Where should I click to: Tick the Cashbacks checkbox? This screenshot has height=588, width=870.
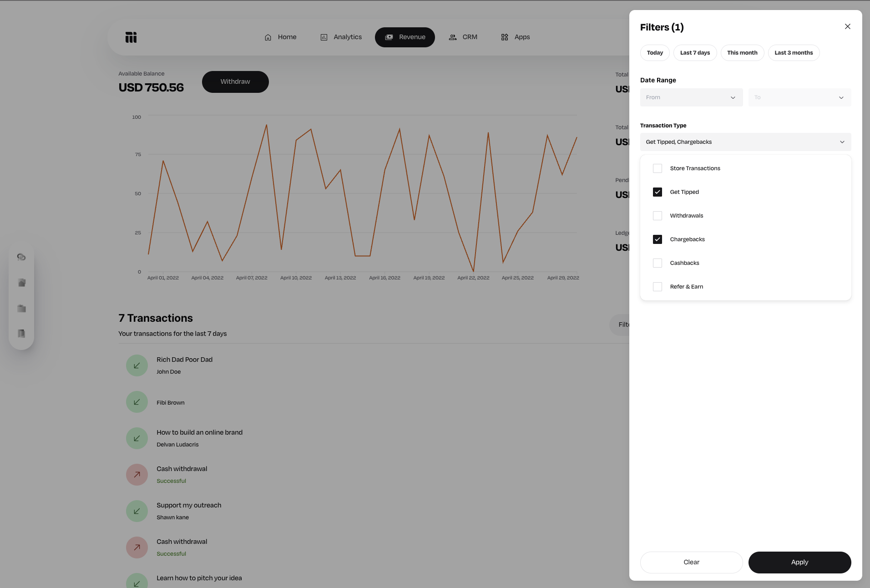[x=658, y=263]
